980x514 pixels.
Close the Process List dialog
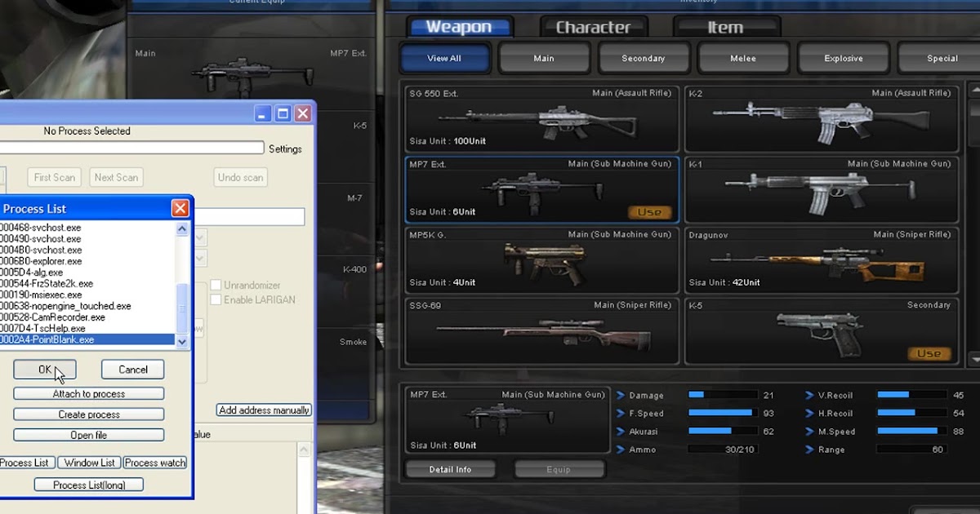point(180,209)
